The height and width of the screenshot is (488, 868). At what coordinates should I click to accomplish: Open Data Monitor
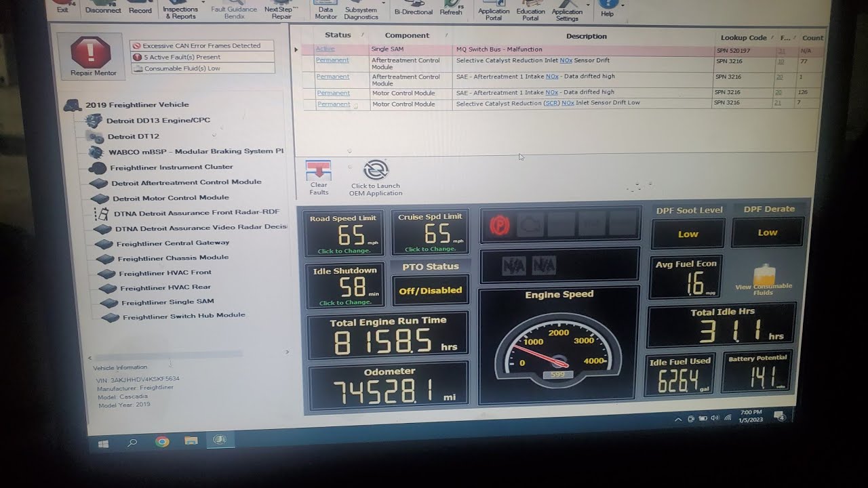(x=325, y=11)
